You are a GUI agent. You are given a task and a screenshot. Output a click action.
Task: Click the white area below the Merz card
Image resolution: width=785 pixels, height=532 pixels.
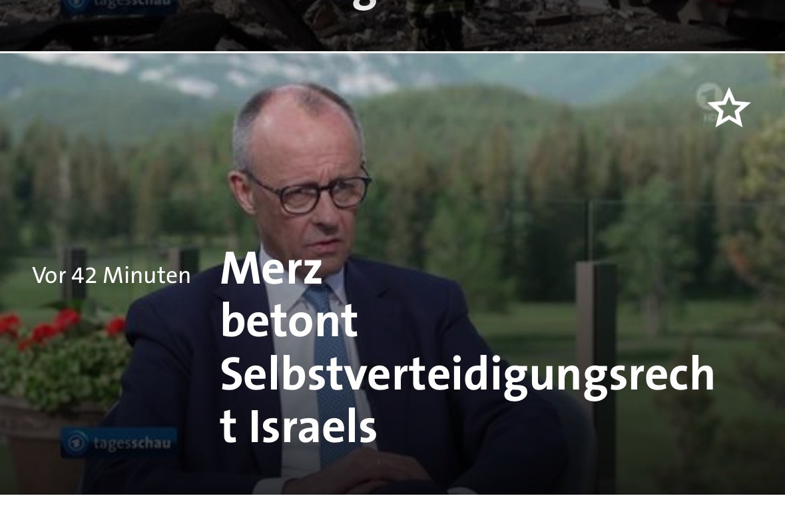pos(393,513)
